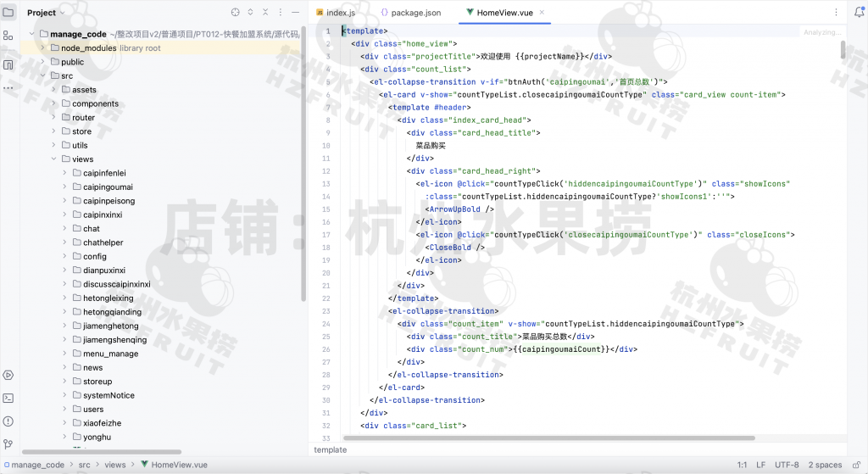Expand the components folder

pos(54,103)
